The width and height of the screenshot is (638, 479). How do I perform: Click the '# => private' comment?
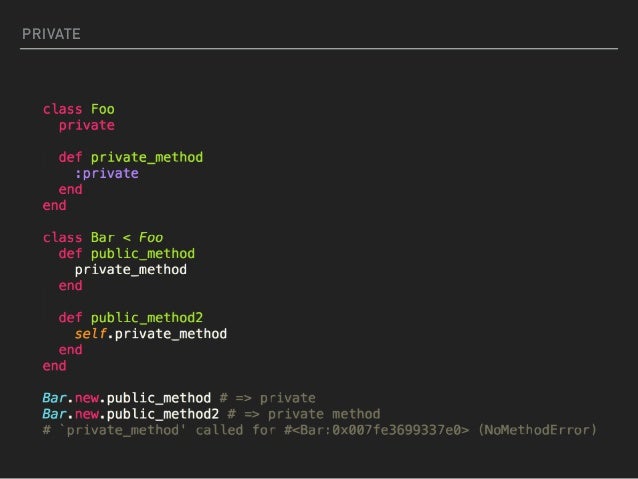point(268,398)
